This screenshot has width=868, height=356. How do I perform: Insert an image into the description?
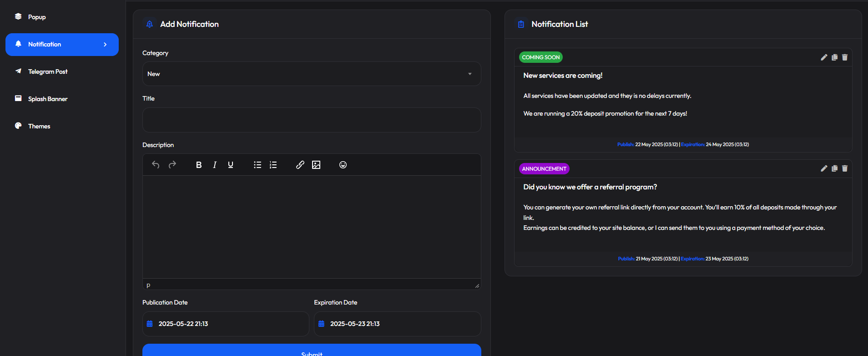316,165
